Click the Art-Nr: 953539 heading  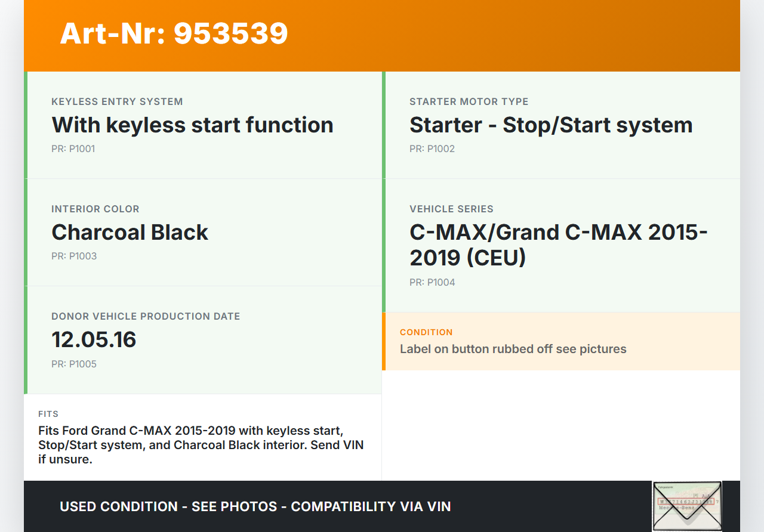tap(174, 33)
